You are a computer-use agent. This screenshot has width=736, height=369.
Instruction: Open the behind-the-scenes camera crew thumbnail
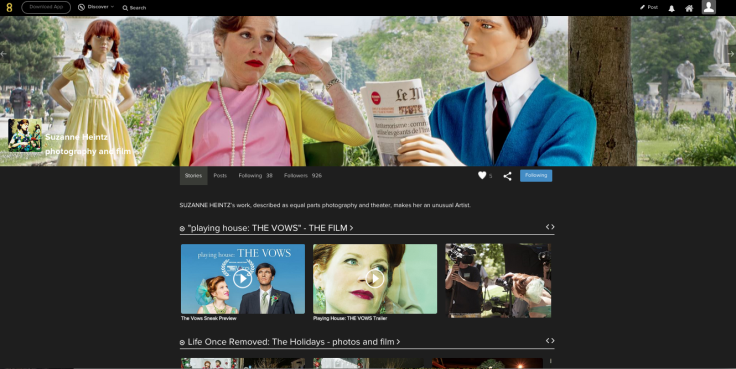(x=498, y=280)
